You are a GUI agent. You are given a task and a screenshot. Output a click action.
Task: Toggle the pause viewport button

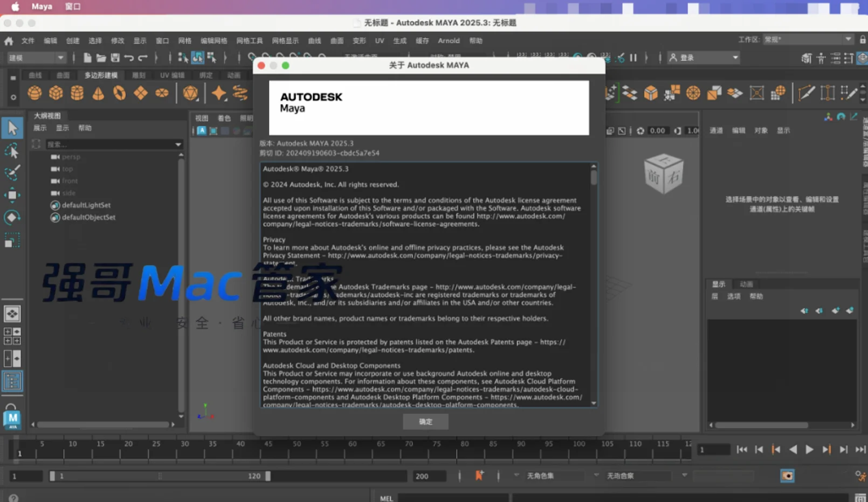coord(633,58)
